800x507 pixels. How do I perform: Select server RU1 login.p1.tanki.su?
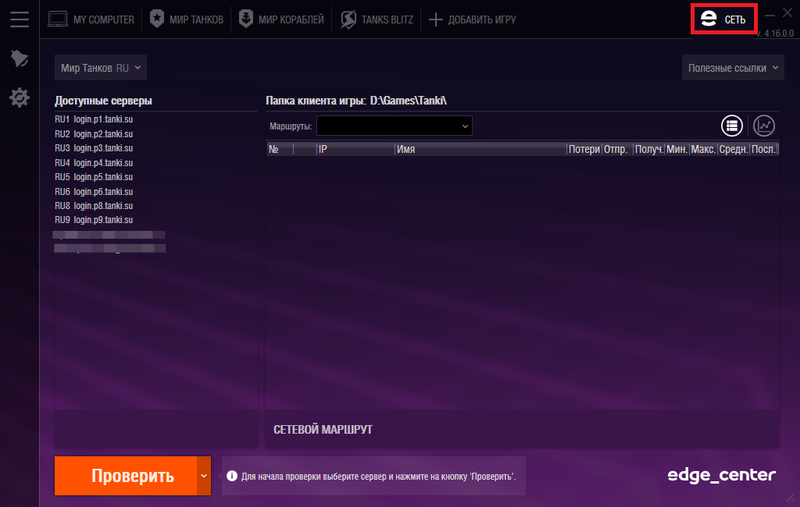click(94, 119)
